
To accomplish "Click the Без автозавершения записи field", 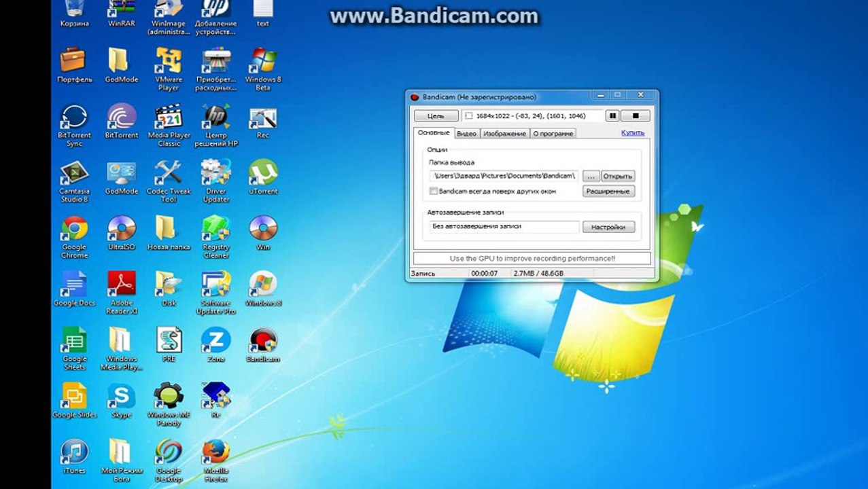I will pos(504,227).
